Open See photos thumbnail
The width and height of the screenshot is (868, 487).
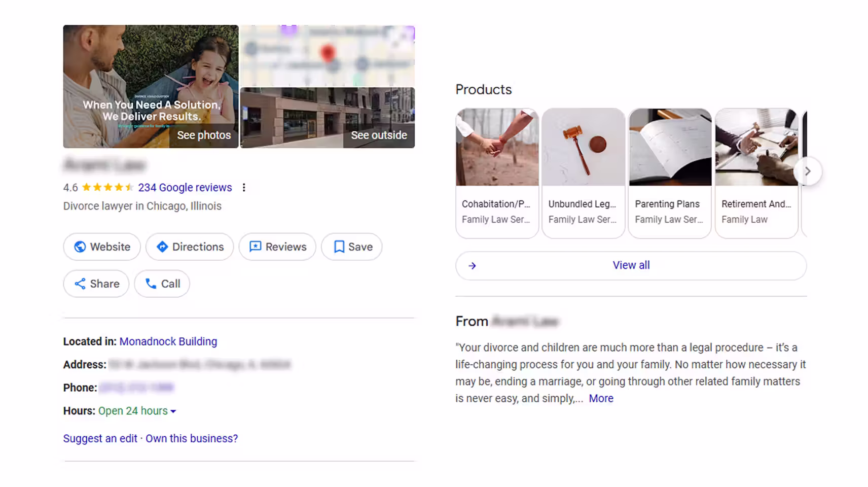pos(151,87)
